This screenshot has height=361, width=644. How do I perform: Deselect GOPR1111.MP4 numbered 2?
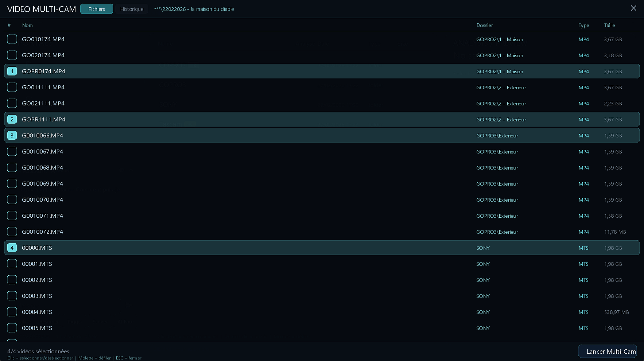pos(12,119)
